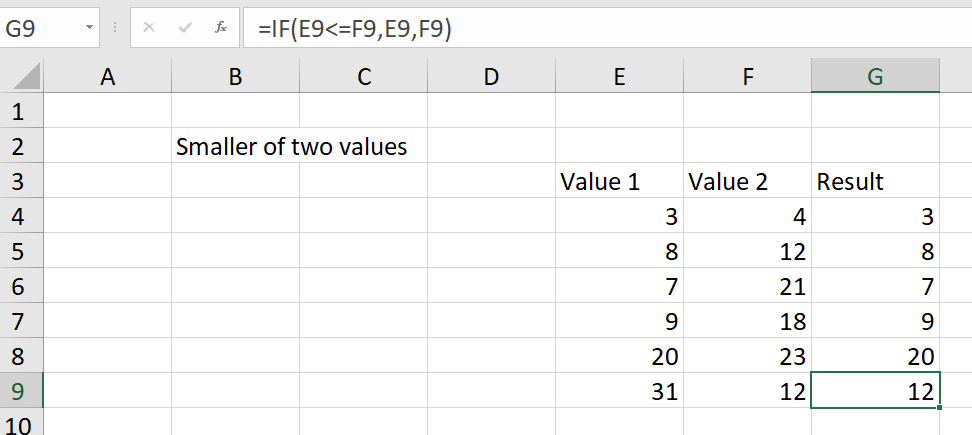Image resolution: width=972 pixels, height=435 pixels.
Task: Click the Cancel X icon in formula bar
Action: (149, 28)
